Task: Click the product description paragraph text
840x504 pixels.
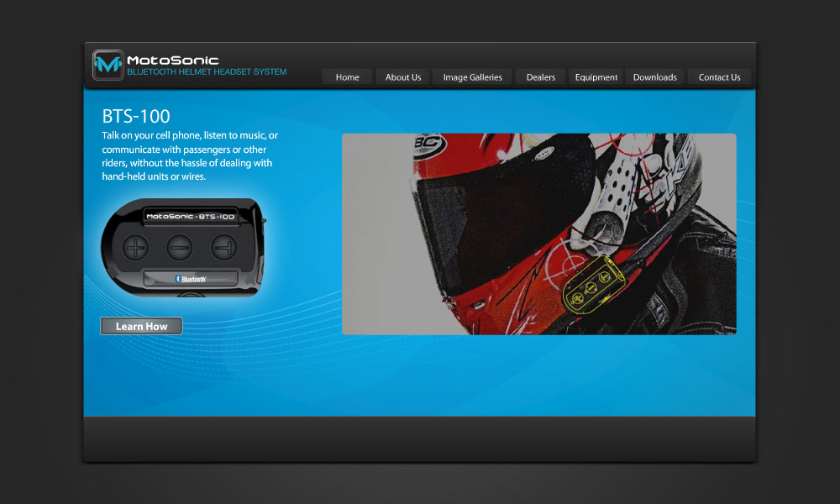Action: [x=190, y=156]
